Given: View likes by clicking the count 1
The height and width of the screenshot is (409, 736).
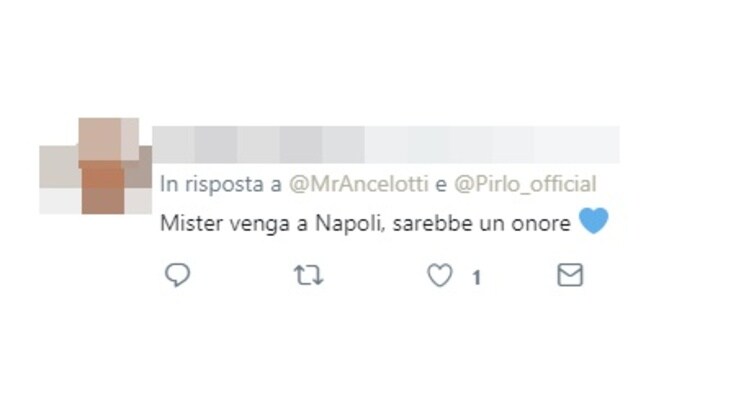Looking at the screenshot, I should pyautogui.click(x=476, y=278).
